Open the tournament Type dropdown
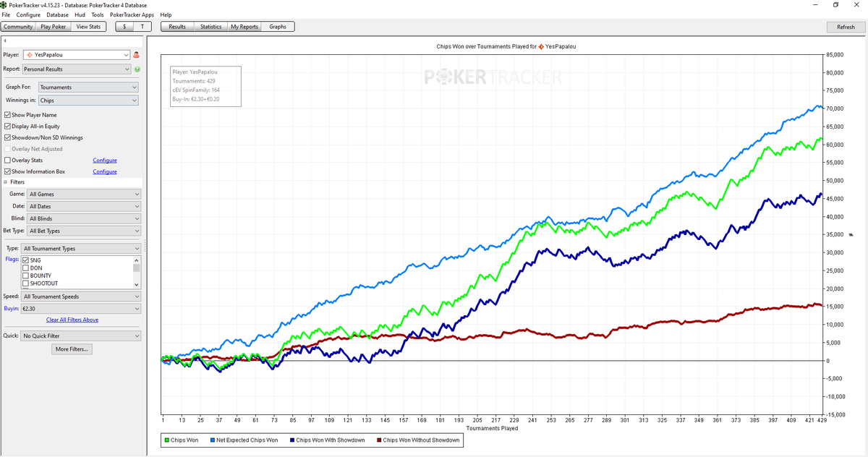The height and width of the screenshot is (457, 868). click(81, 249)
